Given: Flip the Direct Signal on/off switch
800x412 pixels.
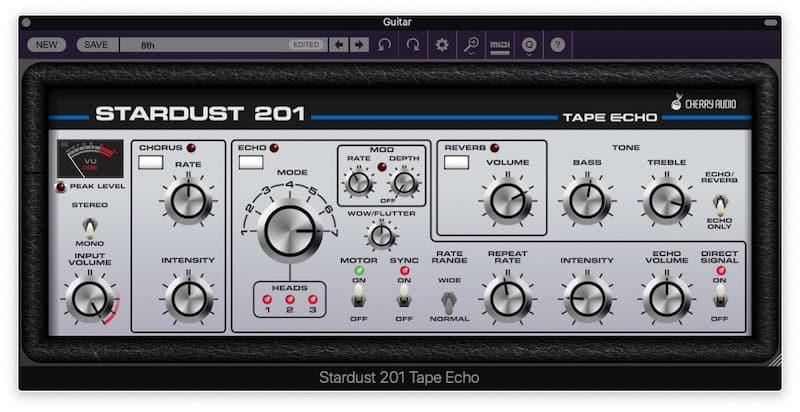Looking at the screenshot, I should [x=720, y=296].
